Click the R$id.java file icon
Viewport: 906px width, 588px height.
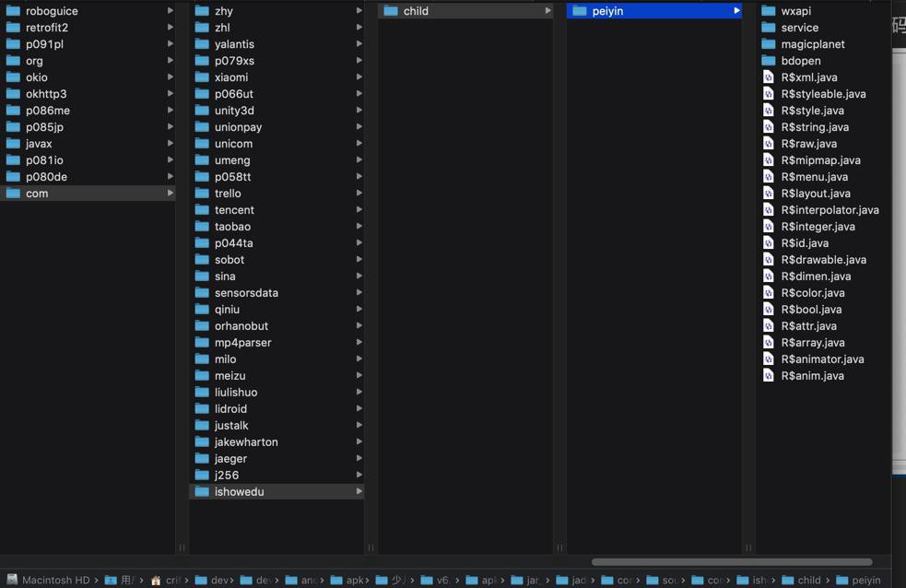tap(769, 243)
